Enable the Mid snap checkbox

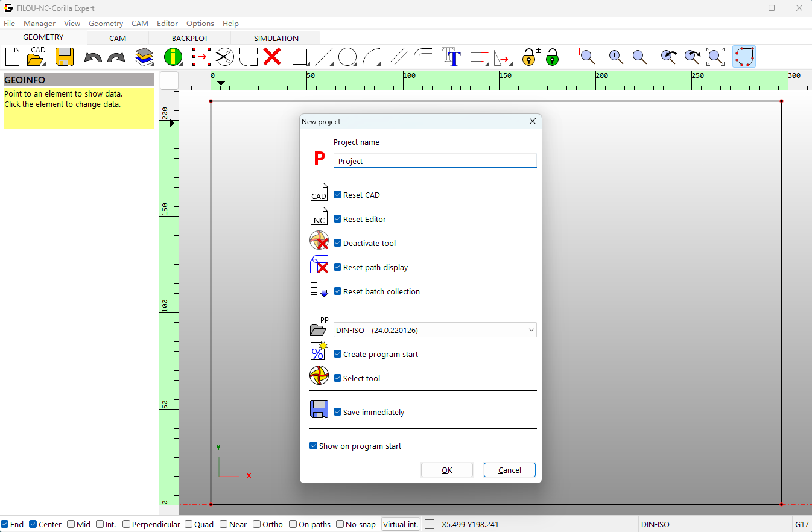tap(71, 524)
